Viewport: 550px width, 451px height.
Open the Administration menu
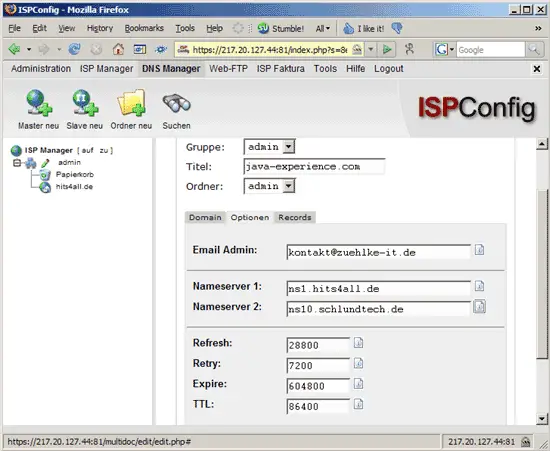coord(41,69)
